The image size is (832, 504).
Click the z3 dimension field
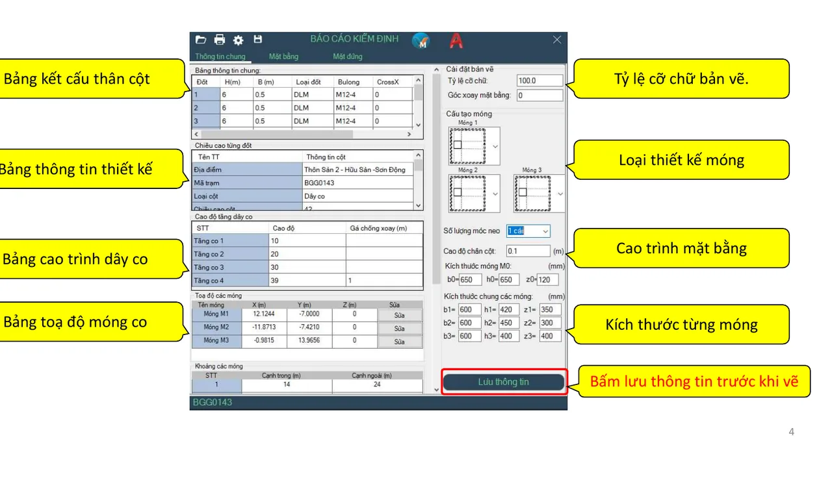tap(550, 336)
